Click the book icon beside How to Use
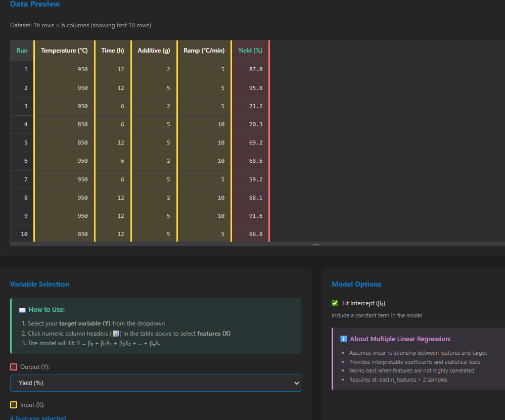 pos(22,310)
